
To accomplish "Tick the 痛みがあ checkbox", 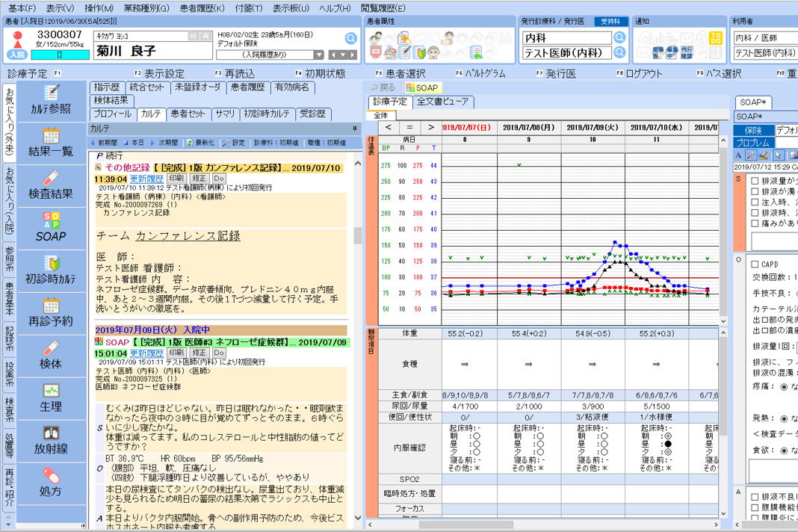I will pos(755,223).
